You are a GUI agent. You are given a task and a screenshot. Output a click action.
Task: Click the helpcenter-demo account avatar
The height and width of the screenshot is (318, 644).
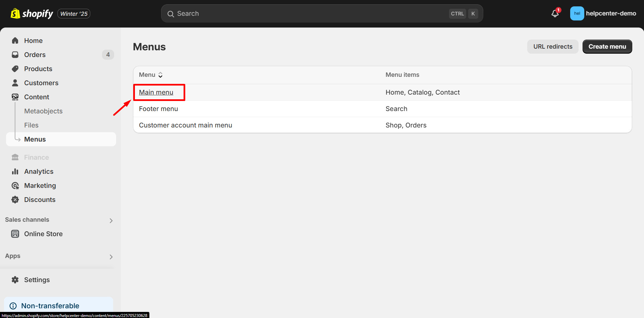click(577, 13)
